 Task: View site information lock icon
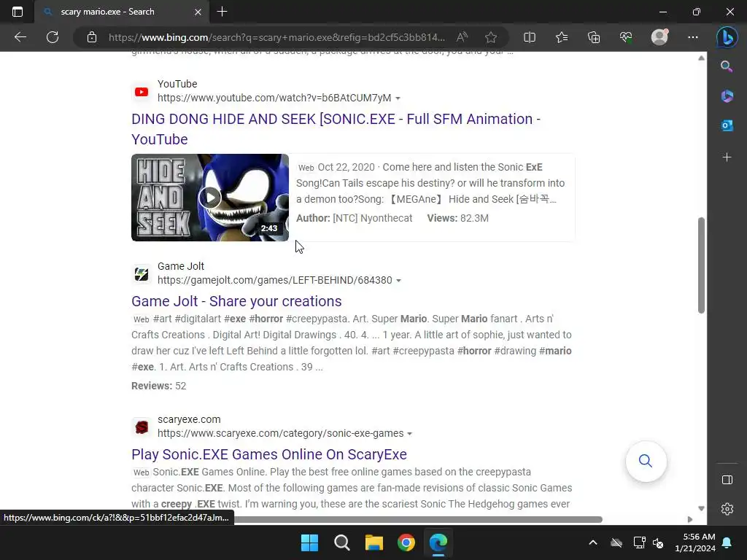[92, 37]
